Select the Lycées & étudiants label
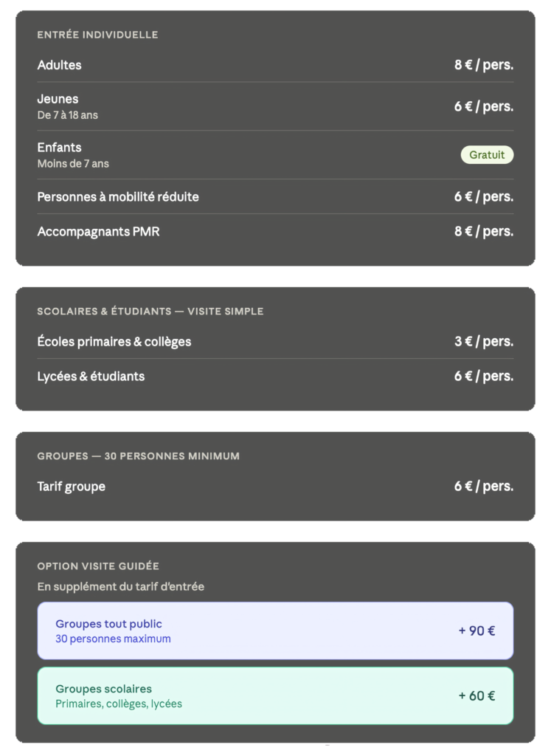 (x=91, y=377)
